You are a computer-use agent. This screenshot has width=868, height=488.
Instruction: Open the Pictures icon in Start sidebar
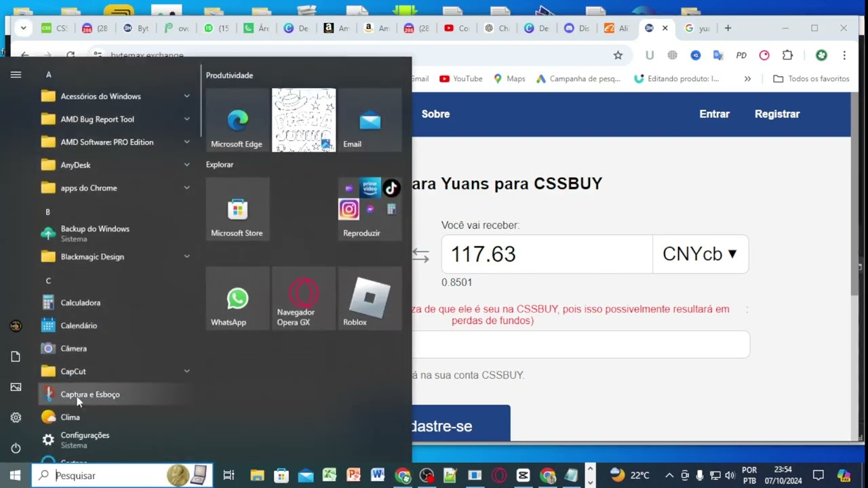click(16, 387)
